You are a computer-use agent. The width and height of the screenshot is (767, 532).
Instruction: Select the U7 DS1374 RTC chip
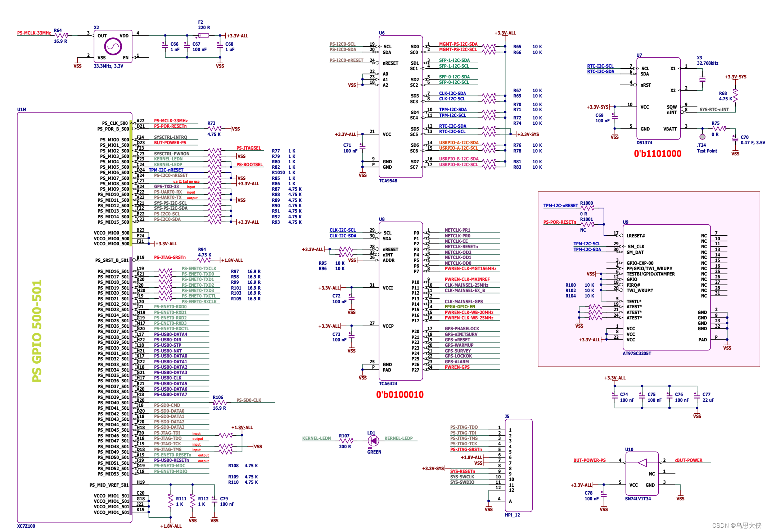point(658,98)
